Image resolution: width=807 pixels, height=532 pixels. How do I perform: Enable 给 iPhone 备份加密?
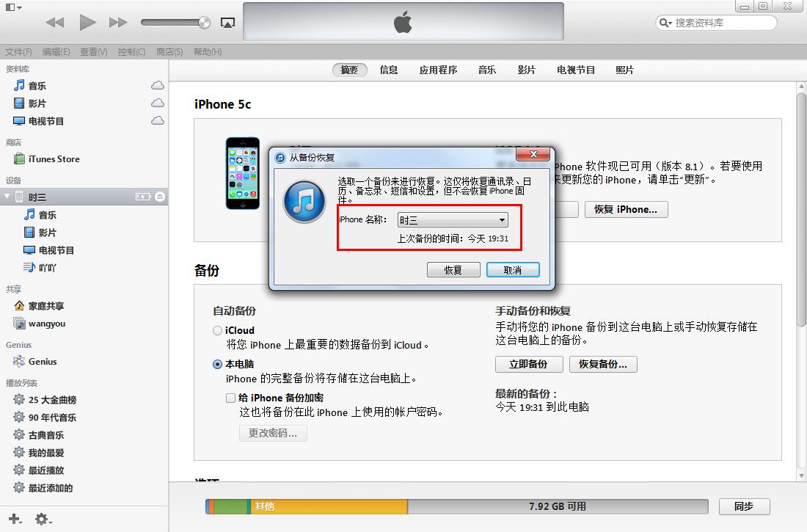(231, 397)
